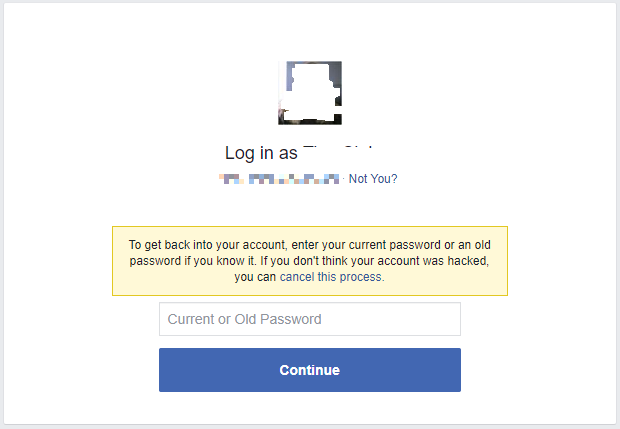Cancel the account recovery process
Image resolution: width=620 pixels, height=429 pixels.
pyautogui.click(x=331, y=277)
